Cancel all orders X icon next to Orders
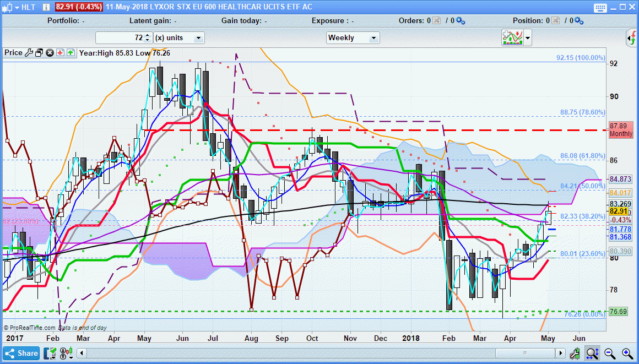 pyautogui.click(x=436, y=20)
